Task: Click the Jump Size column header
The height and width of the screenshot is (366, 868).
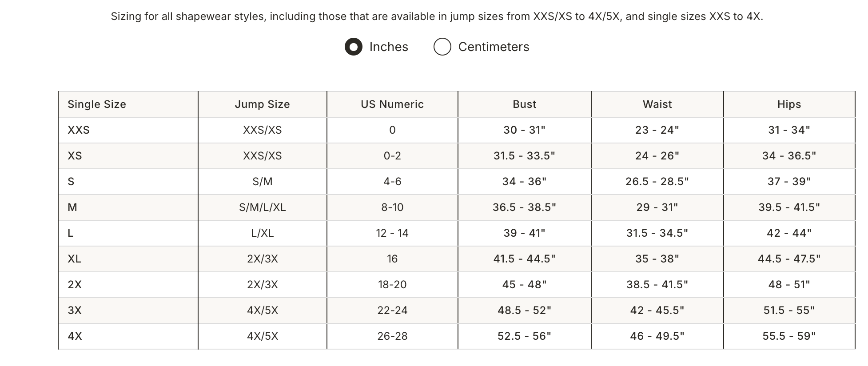Action: (262, 104)
